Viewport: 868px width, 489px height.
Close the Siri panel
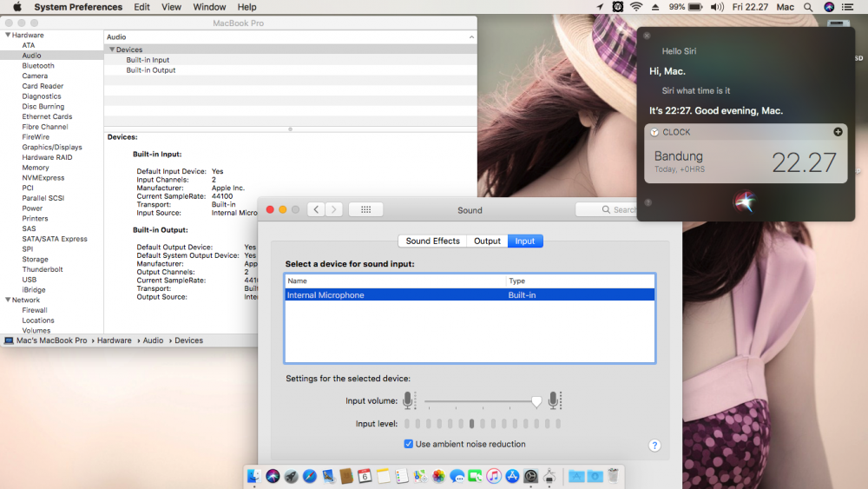point(647,36)
